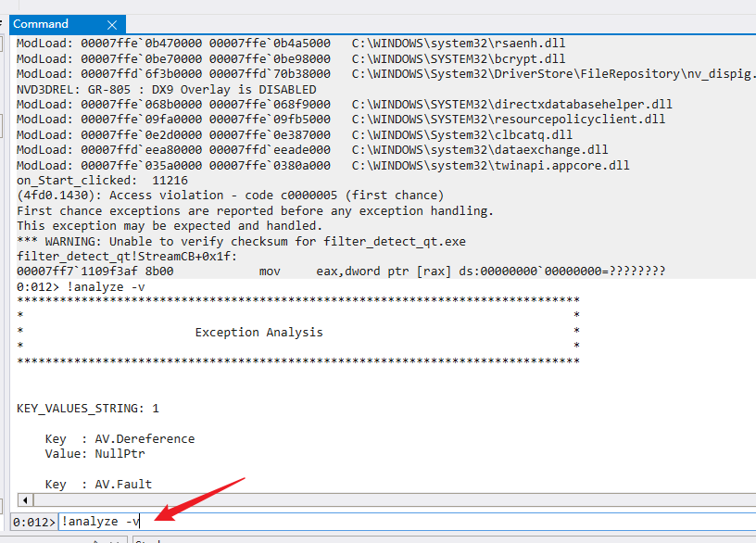Click the bcrypt.dll ModLoad line
The width and height of the screenshot is (756, 543).
tap(291, 58)
